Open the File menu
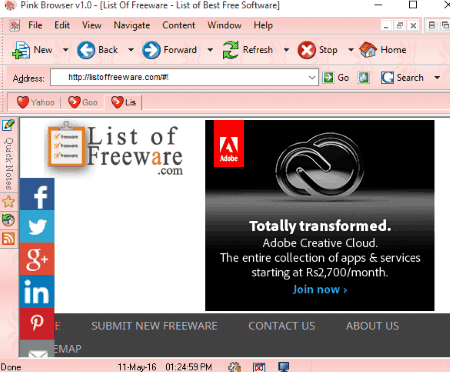Image resolution: width=450 pixels, height=372 pixels. point(35,25)
